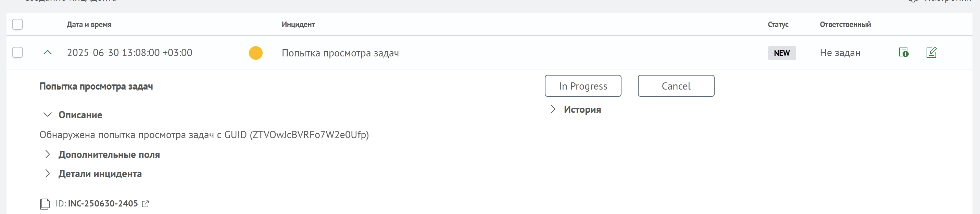The height and width of the screenshot is (214, 980).
Task: Expand the История panel
Action: [x=553, y=109]
